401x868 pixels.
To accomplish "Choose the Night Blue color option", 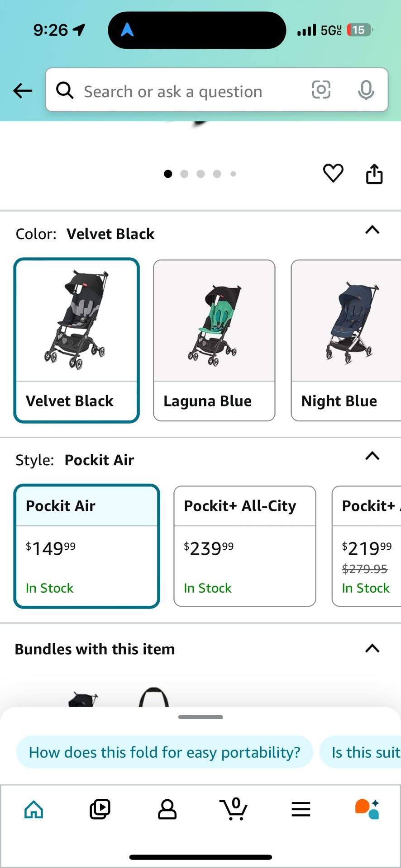I will point(346,340).
